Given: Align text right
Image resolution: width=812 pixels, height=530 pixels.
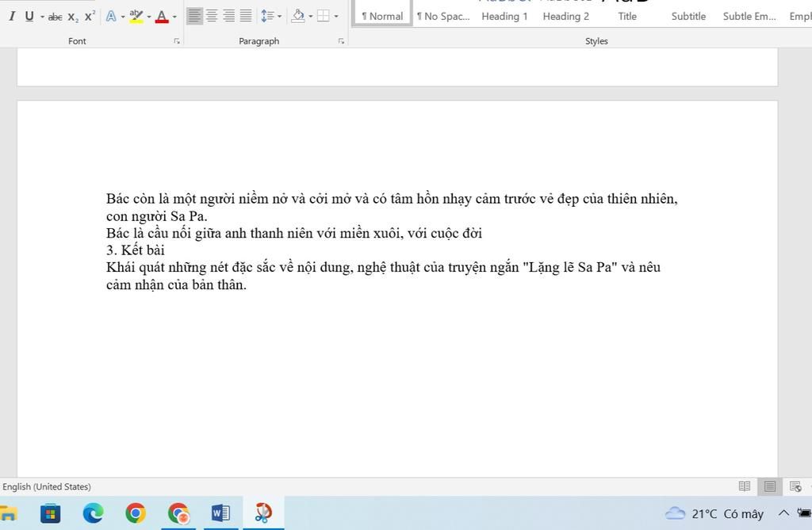Looking at the screenshot, I should [x=229, y=16].
